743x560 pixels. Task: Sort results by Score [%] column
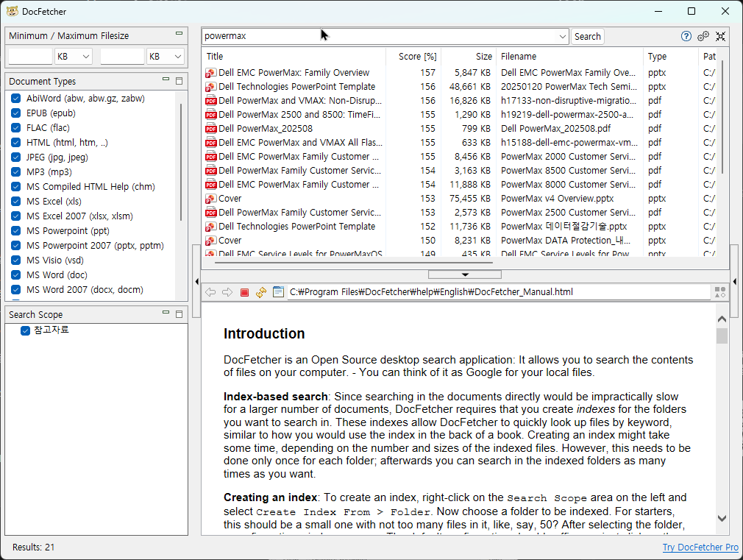413,57
